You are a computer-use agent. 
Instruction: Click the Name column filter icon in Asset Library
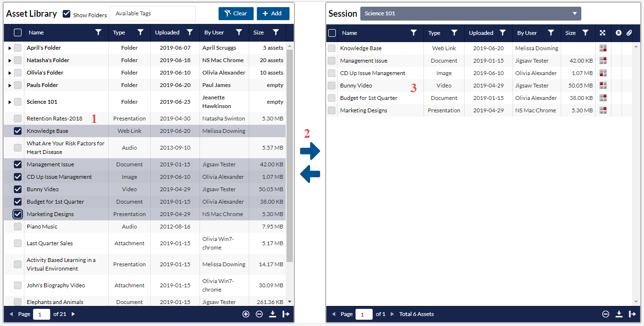(98, 33)
